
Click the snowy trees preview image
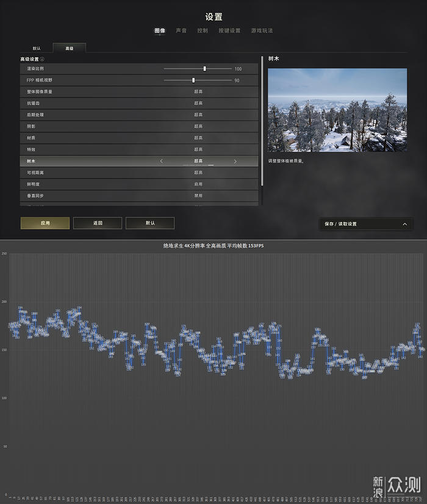pyautogui.click(x=337, y=110)
